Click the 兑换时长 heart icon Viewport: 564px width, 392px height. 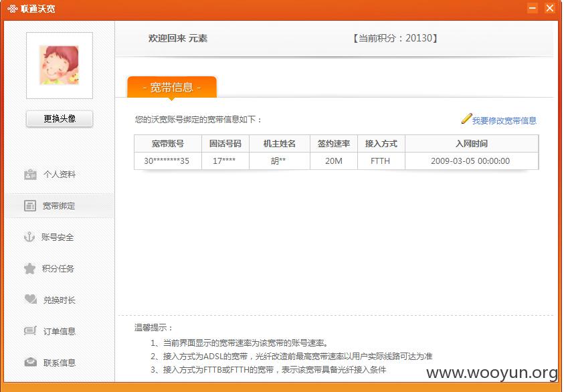click(30, 299)
